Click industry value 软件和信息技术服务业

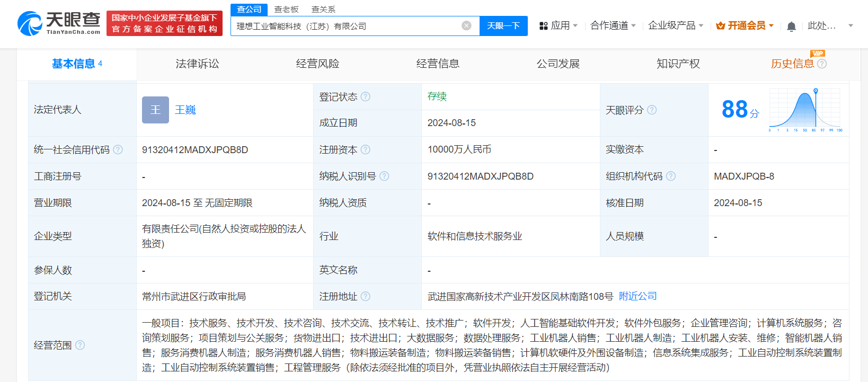[475, 236]
